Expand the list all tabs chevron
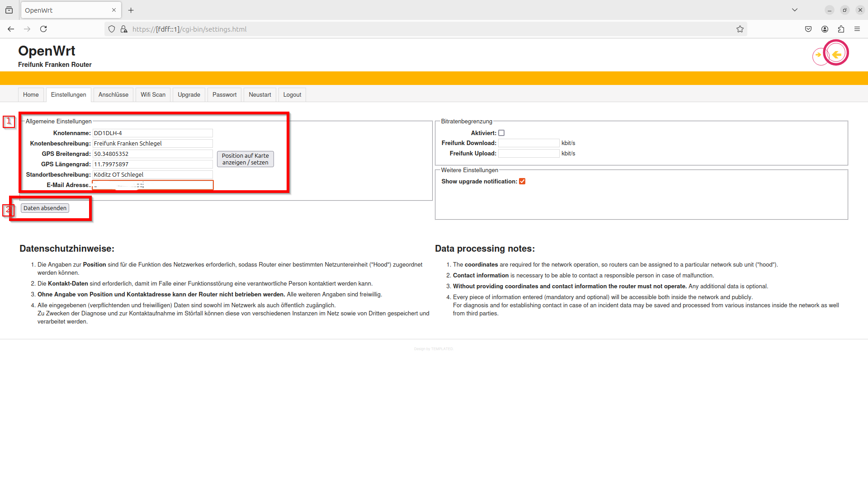Screen dimensions: 868x488 pyautogui.click(x=794, y=10)
